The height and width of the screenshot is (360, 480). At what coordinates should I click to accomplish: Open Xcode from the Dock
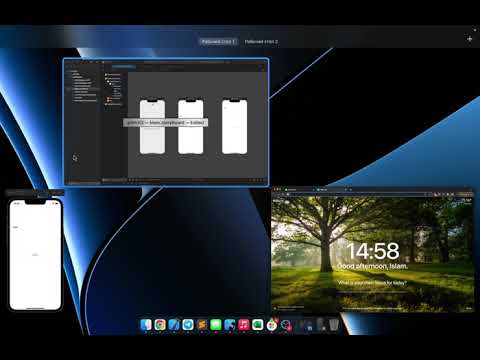click(x=174, y=324)
